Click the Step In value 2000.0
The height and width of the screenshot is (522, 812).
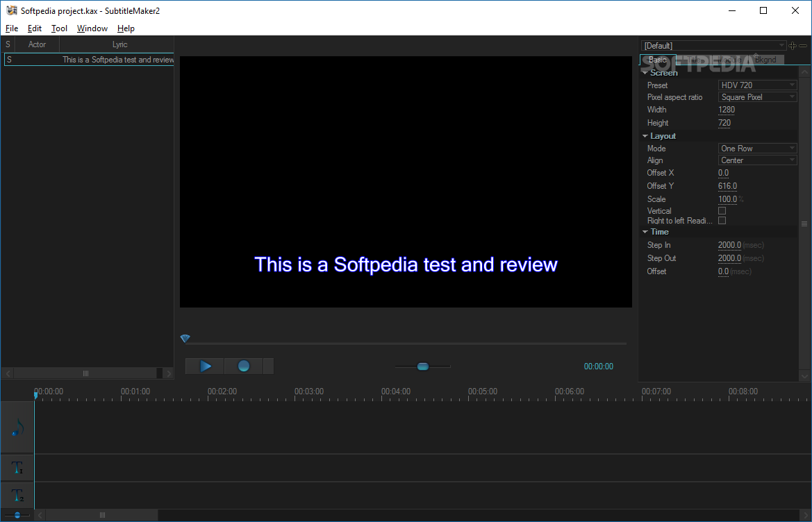pos(729,245)
